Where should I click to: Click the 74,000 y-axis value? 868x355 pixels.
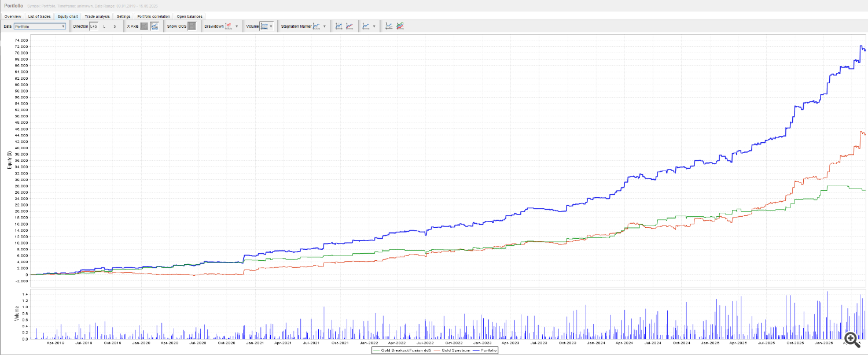[21, 40]
